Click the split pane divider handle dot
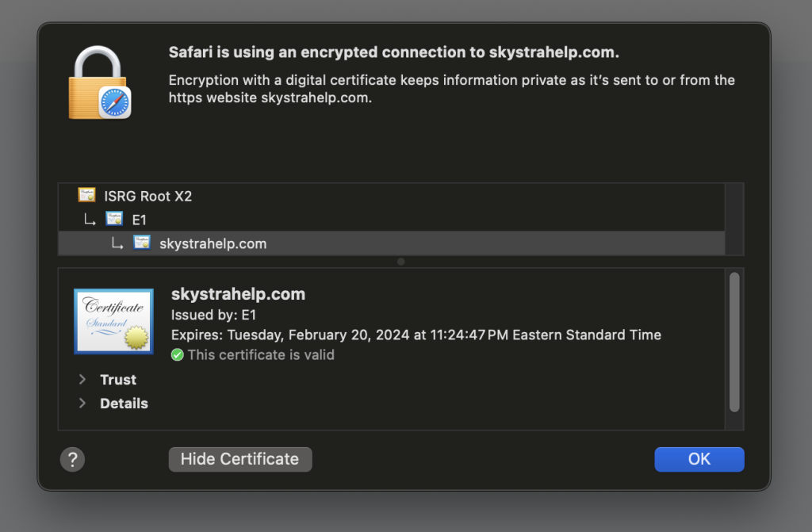Image resolution: width=812 pixels, height=532 pixels. point(400,262)
